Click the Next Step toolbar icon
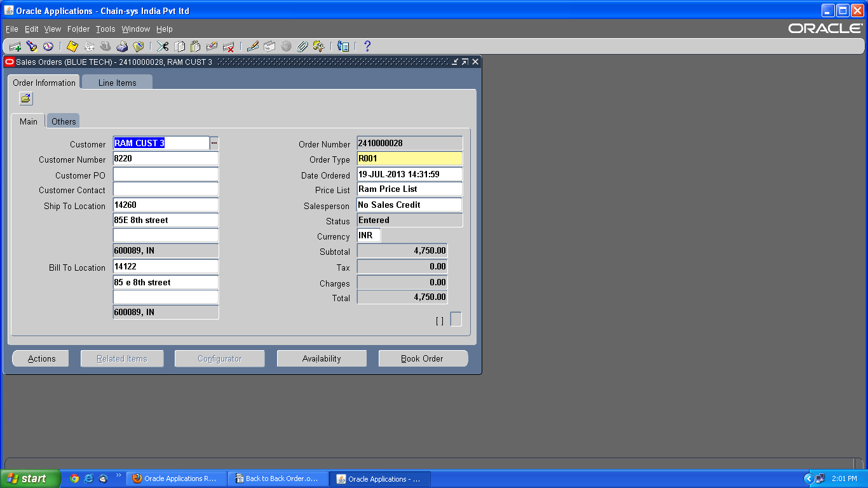 [x=89, y=46]
